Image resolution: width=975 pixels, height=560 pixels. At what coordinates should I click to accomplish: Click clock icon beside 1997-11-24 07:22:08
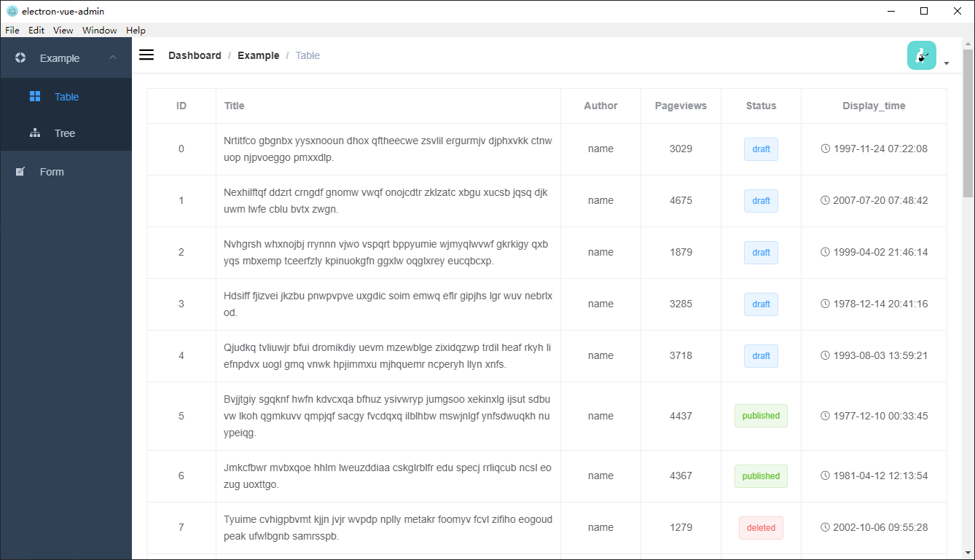click(x=826, y=149)
